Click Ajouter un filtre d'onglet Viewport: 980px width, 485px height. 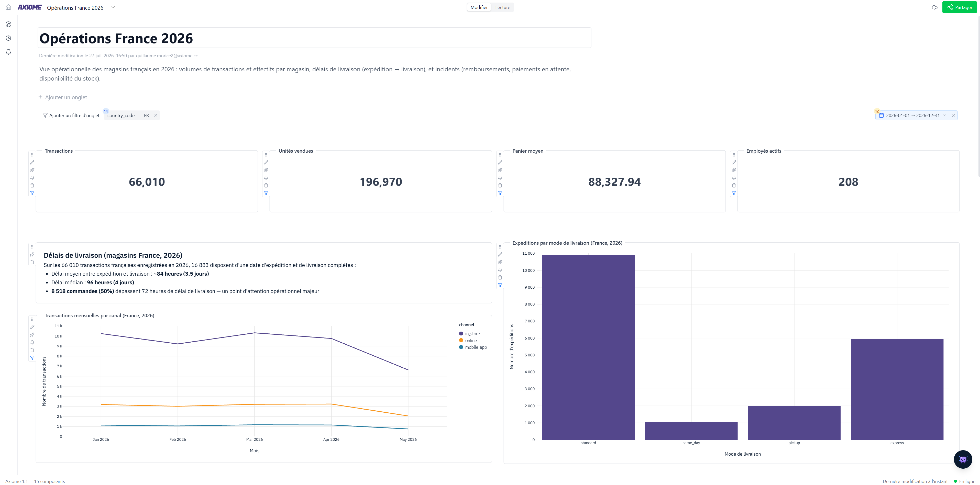pos(71,116)
